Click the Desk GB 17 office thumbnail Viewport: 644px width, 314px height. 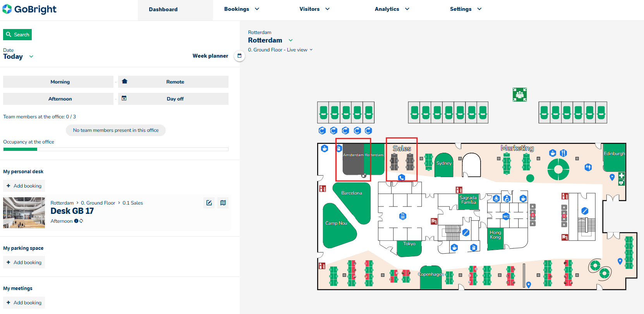[24, 213]
